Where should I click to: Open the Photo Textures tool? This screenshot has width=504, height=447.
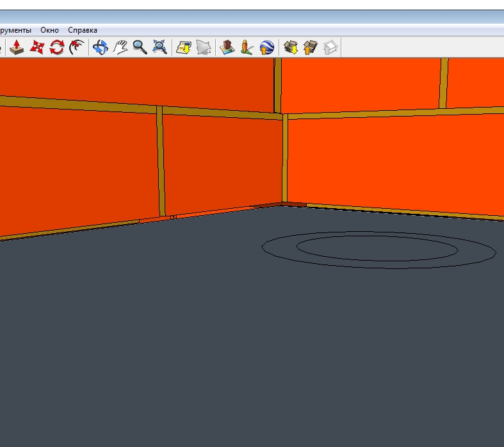247,47
